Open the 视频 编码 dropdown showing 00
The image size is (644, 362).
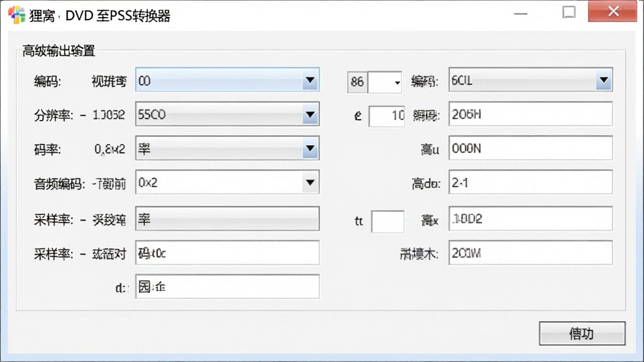(227, 80)
